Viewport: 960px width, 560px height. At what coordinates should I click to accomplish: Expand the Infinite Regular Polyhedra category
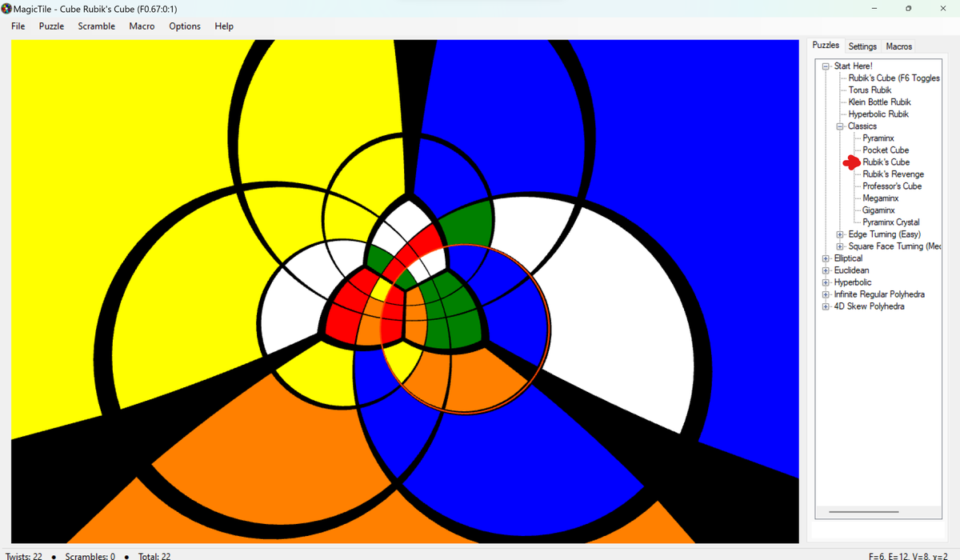(x=826, y=294)
